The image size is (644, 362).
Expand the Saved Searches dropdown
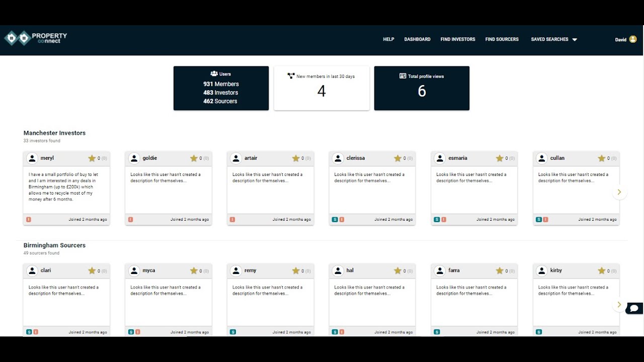(554, 39)
